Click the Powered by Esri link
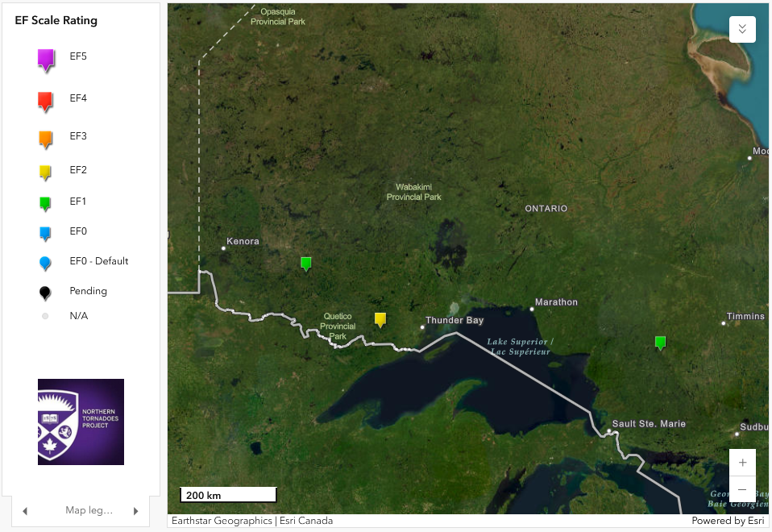 point(728,521)
